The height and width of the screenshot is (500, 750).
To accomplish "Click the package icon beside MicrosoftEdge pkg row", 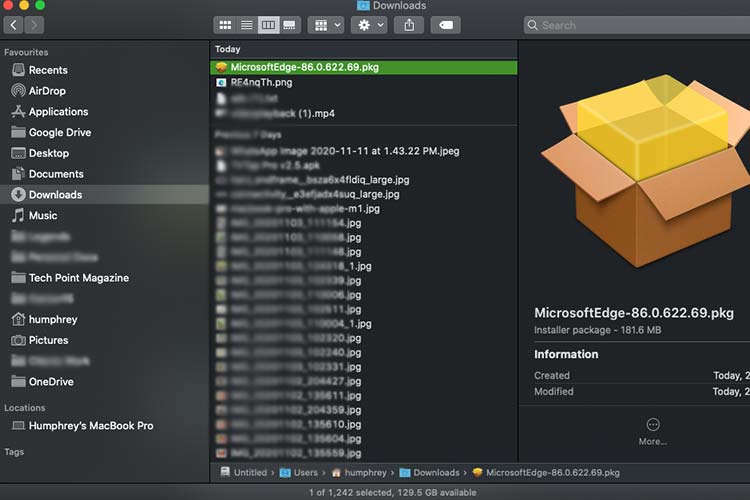I will tap(221, 67).
